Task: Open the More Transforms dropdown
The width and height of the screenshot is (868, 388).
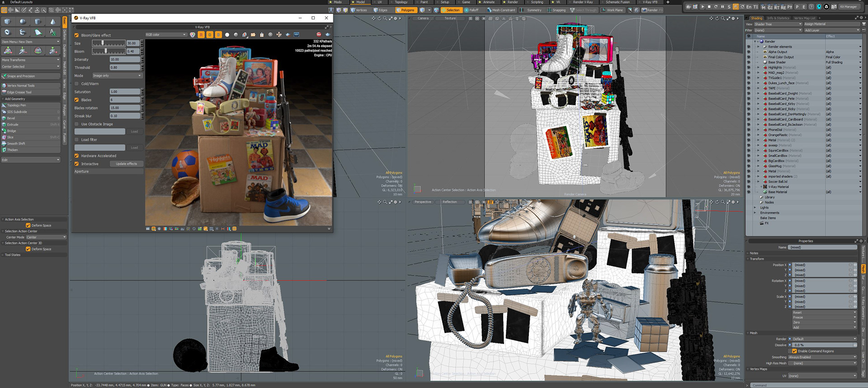Action: point(31,60)
